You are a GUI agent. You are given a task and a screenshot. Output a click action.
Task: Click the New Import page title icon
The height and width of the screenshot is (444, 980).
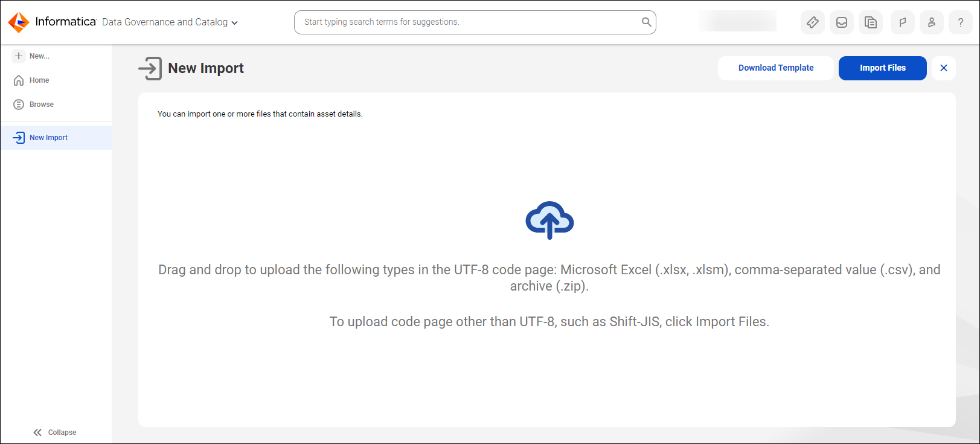click(x=150, y=68)
